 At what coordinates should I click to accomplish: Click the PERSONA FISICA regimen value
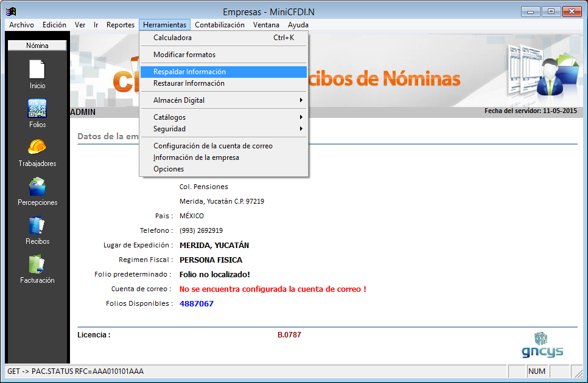tap(211, 260)
